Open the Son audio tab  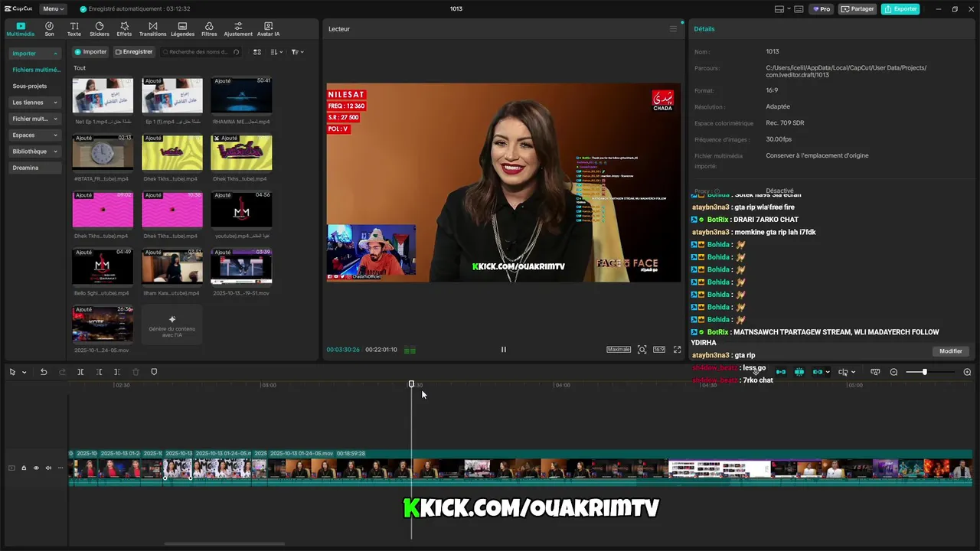(x=49, y=29)
